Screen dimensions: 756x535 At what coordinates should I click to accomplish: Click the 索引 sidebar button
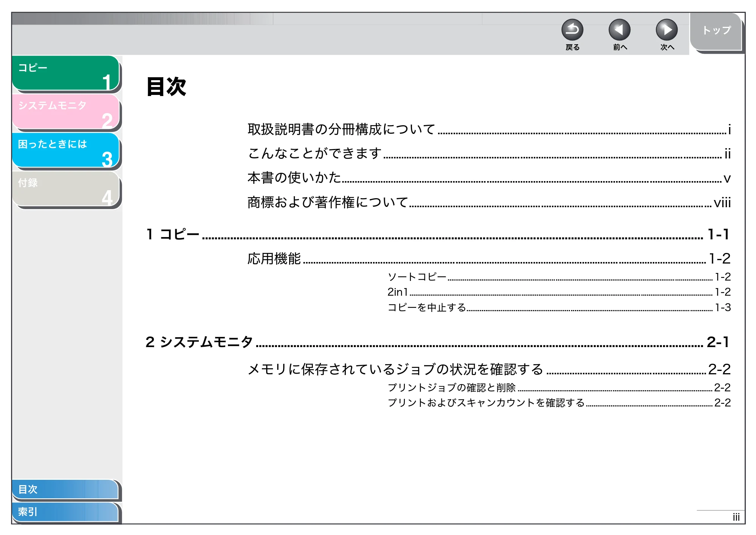click(x=65, y=512)
